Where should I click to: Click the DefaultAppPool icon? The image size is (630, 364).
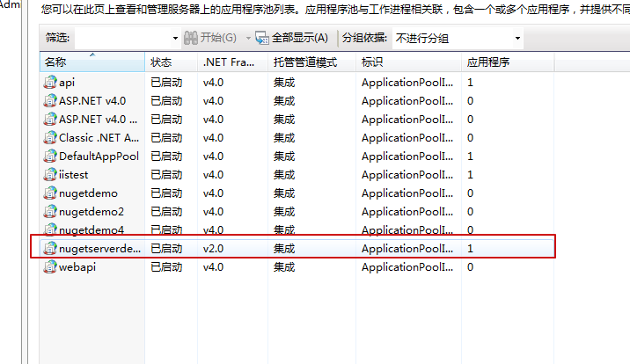pyautogui.click(x=50, y=157)
